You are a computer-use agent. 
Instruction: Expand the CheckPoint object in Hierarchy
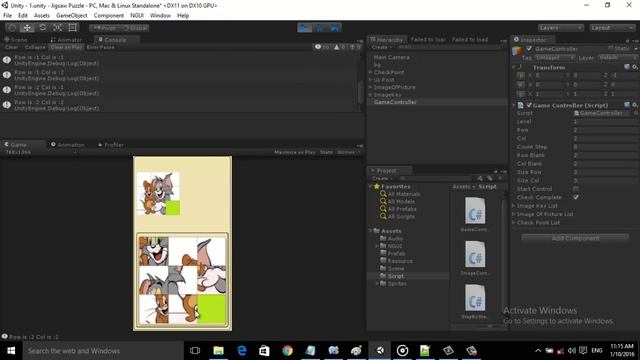(x=371, y=72)
